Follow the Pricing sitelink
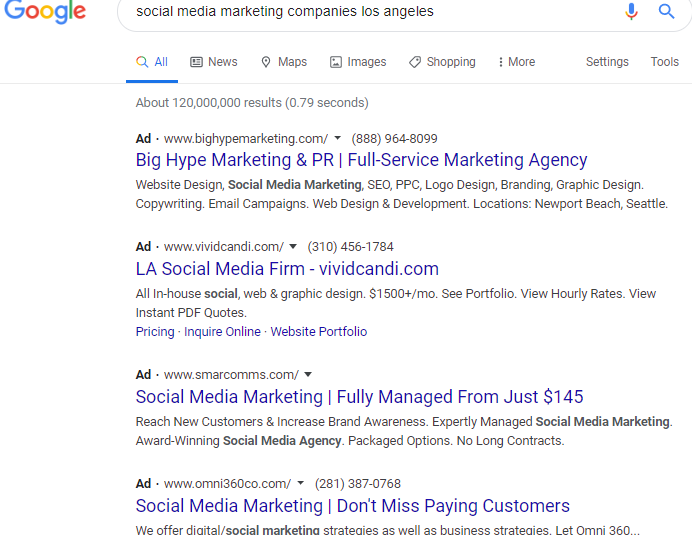Viewport: 692px width, 535px height. (x=155, y=332)
